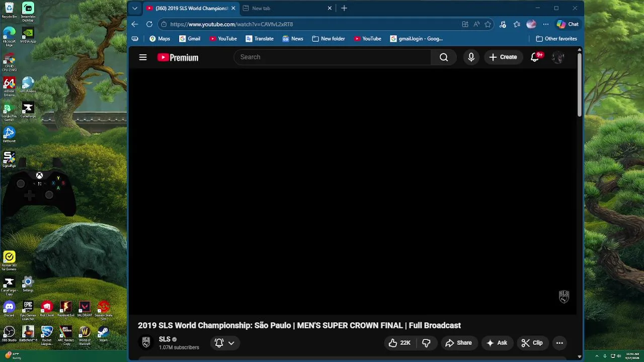Viewport: 644px width, 362px height.
Task: Start voice search with microphone icon
Action: click(x=471, y=57)
